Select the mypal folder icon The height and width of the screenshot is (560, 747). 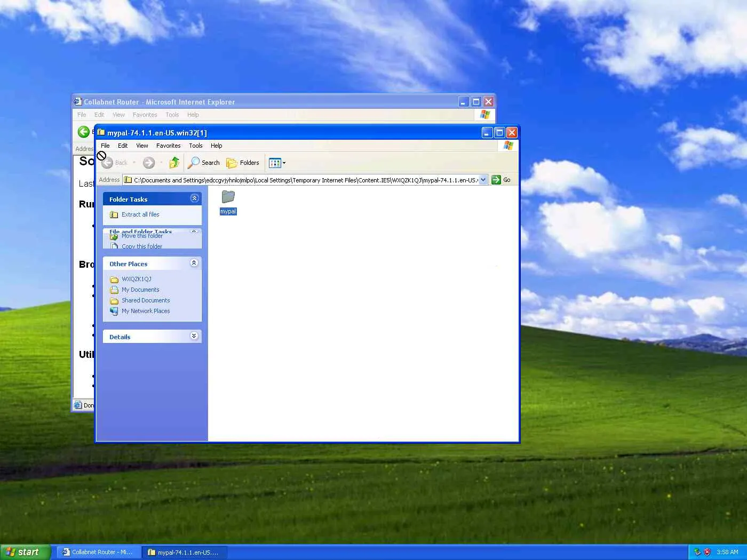(x=228, y=197)
